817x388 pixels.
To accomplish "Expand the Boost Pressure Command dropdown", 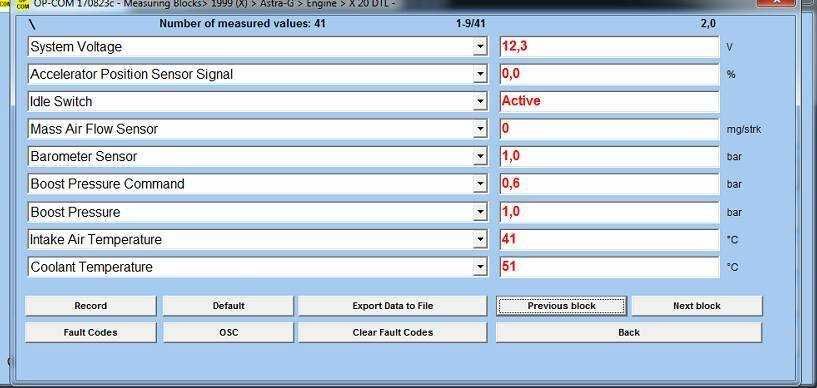I will (480, 184).
